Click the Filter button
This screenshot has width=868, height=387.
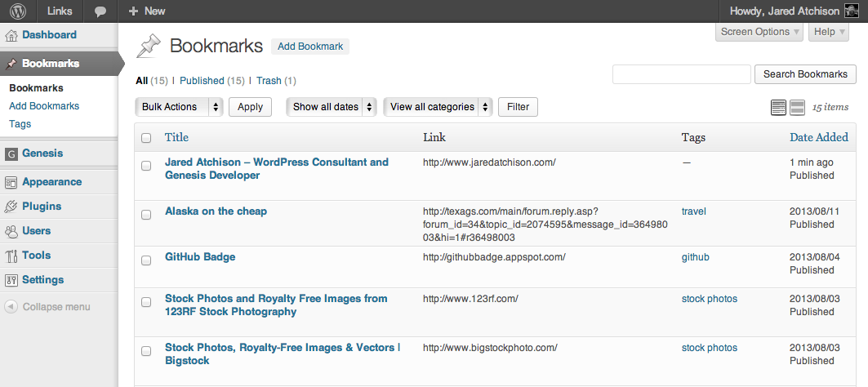(519, 107)
